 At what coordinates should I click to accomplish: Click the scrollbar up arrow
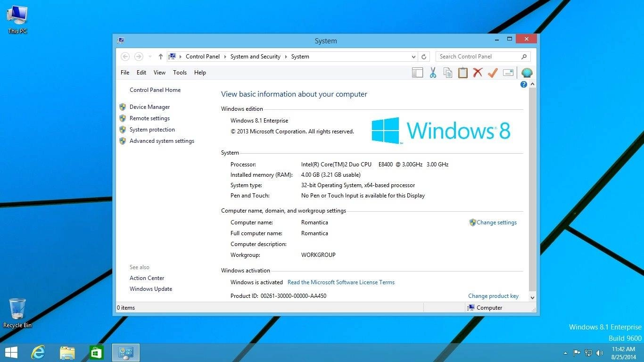[533, 84]
